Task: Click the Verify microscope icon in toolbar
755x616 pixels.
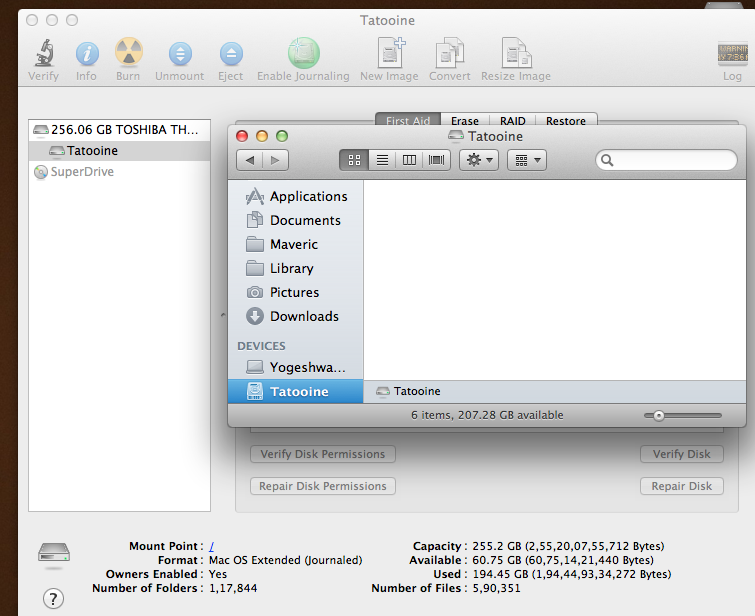Action: [44, 52]
